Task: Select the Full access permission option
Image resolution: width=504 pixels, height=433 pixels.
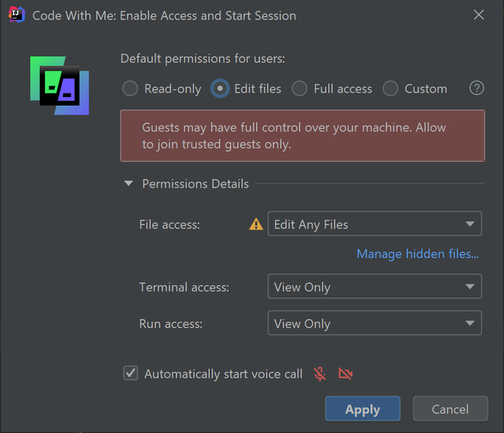Action: click(332, 89)
